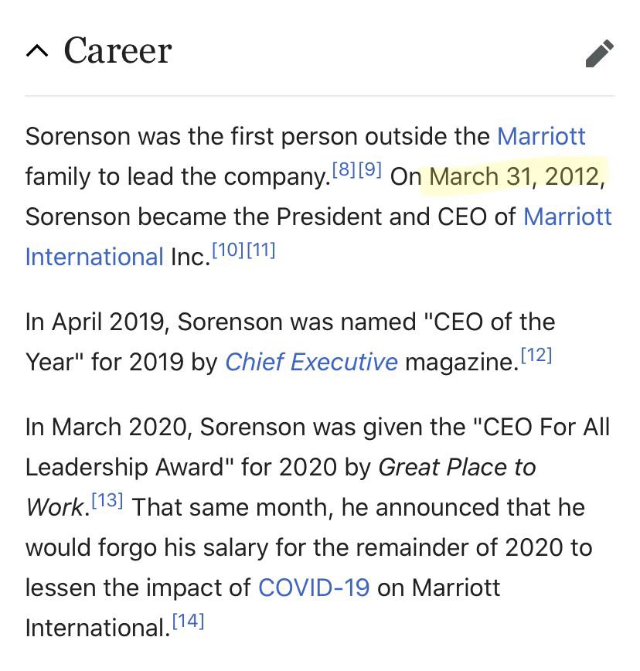This screenshot has height=671, width=640.
Task: Collapse the Career section chevron
Action: [37, 51]
